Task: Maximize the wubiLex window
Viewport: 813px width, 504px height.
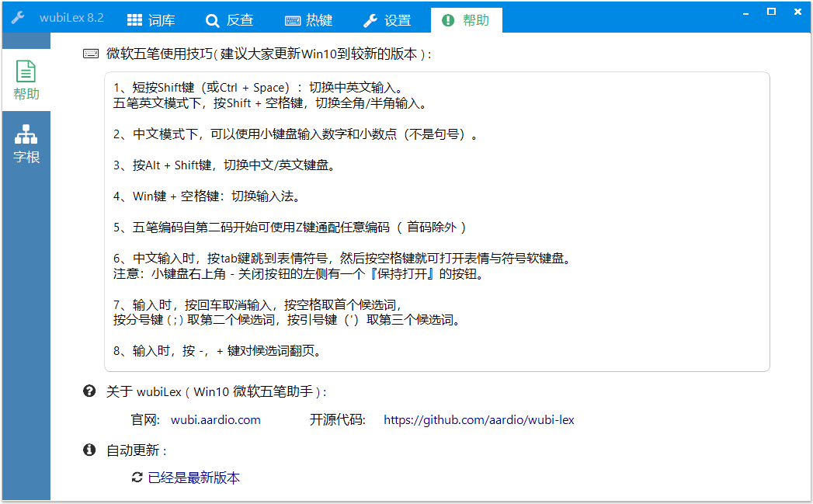Action: click(771, 12)
